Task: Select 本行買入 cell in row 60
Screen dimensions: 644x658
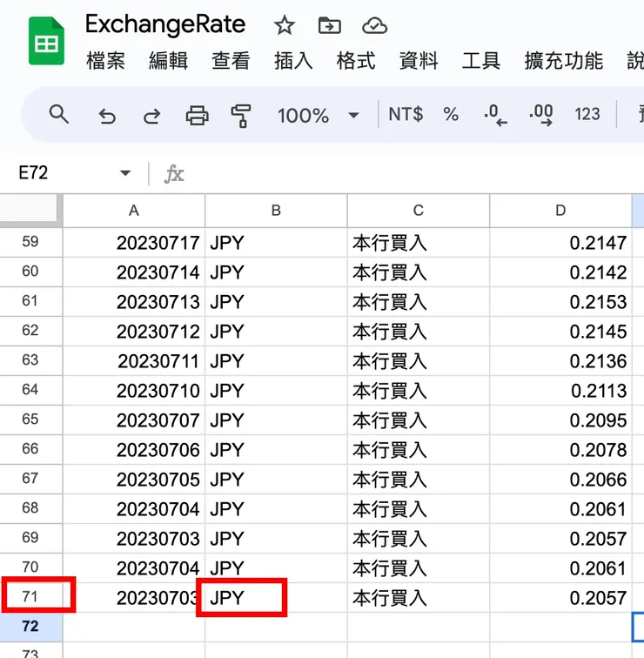Action: (419, 272)
